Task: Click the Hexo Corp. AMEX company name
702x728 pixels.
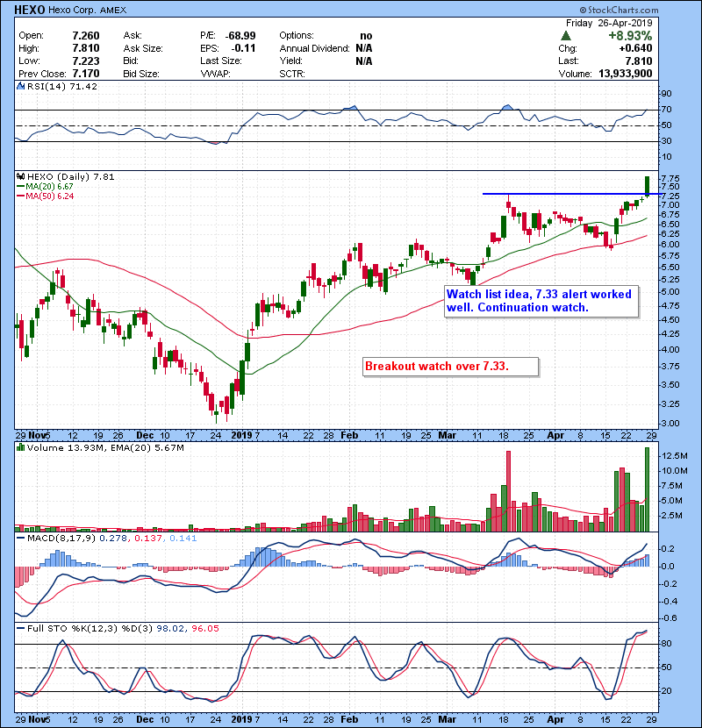Action: [x=87, y=10]
